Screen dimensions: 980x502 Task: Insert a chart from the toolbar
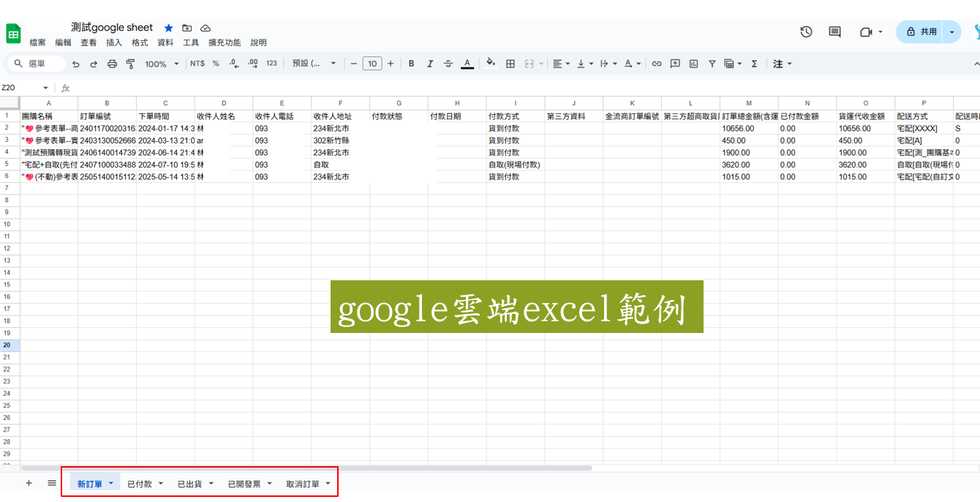(693, 64)
